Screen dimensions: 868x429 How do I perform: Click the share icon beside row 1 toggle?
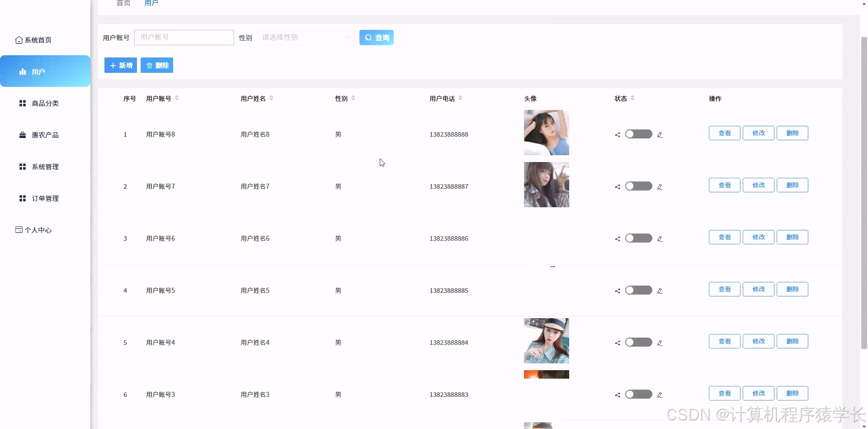(x=617, y=134)
